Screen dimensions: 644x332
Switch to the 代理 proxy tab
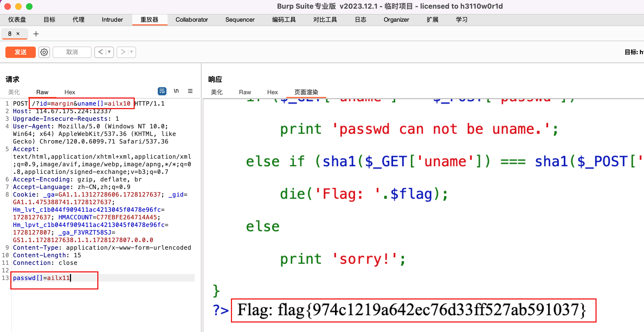[x=78, y=19]
